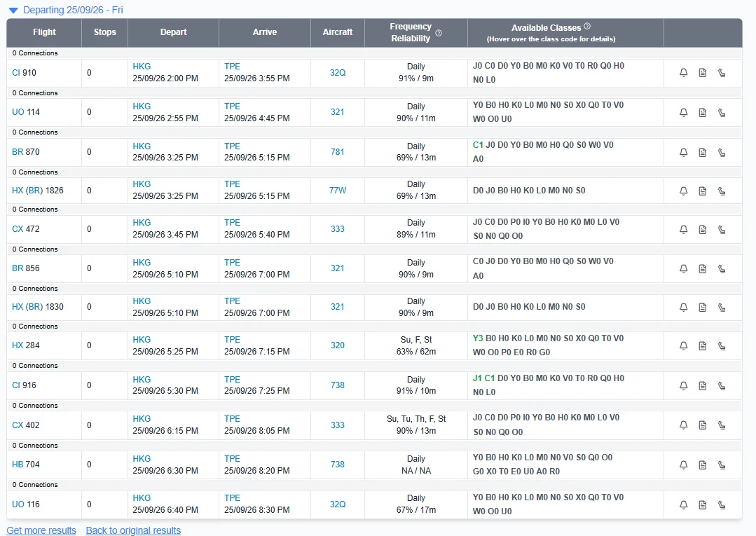Click phone icon for HX (BR) 1830
This screenshot has width=756, height=536.
pos(722,307)
